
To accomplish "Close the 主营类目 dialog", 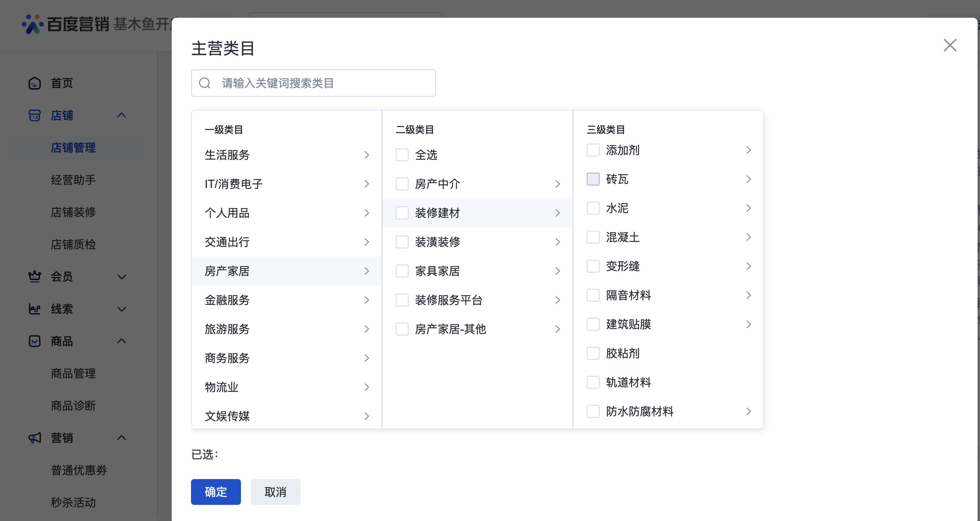I will click(x=950, y=45).
